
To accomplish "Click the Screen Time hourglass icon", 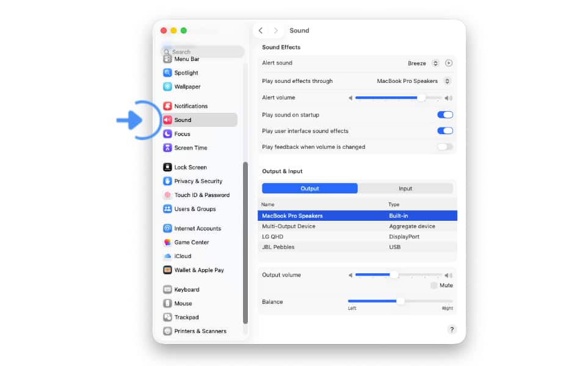I will coord(167,148).
